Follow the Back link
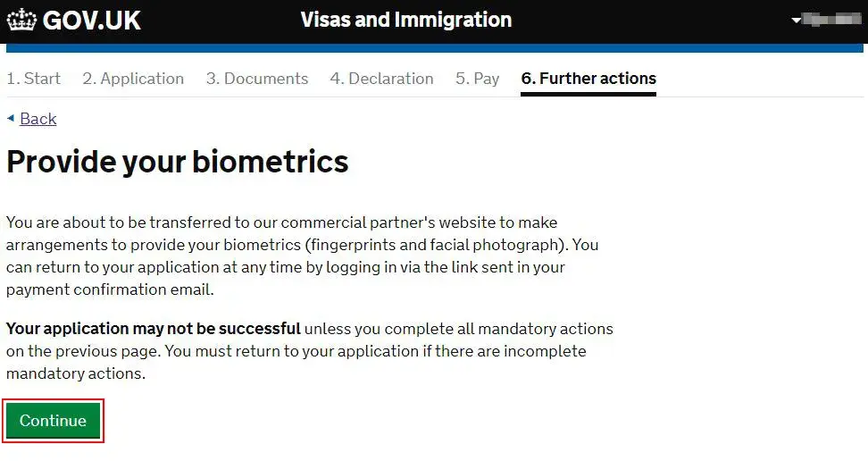The image size is (868, 461). [x=38, y=119]
